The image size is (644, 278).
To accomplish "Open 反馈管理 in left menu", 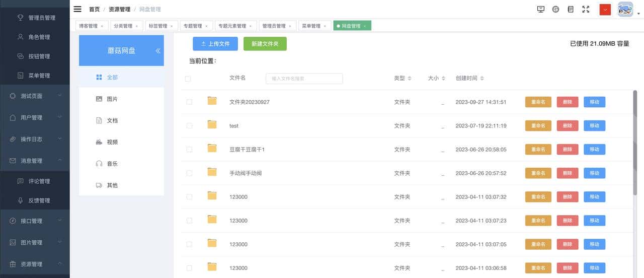I will pos(35,200).
